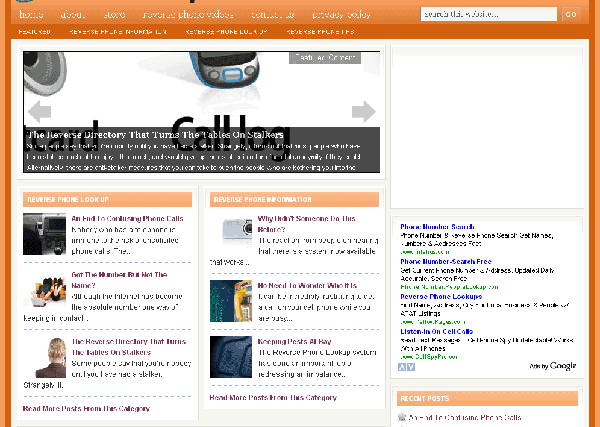Select the Reverse Phone Information category
Image resolution: width=600 pixels, height=427 pixels.
[x=118, y=32]
